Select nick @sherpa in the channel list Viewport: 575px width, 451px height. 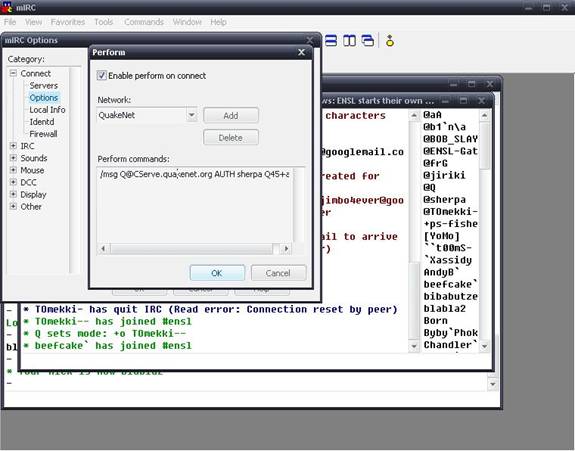[x=444, y=199]
